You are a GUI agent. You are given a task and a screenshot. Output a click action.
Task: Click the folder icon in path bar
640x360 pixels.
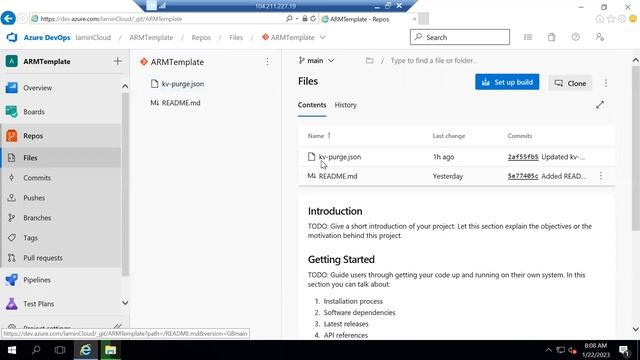pyautogui.click(x=369, y=60)
